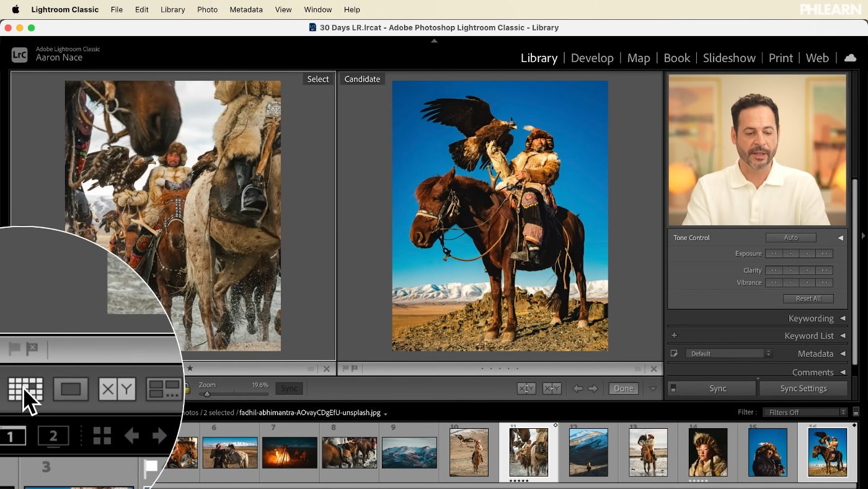Click the Reset All button
The width and height of the screenshot is (868, 489).
808,298
